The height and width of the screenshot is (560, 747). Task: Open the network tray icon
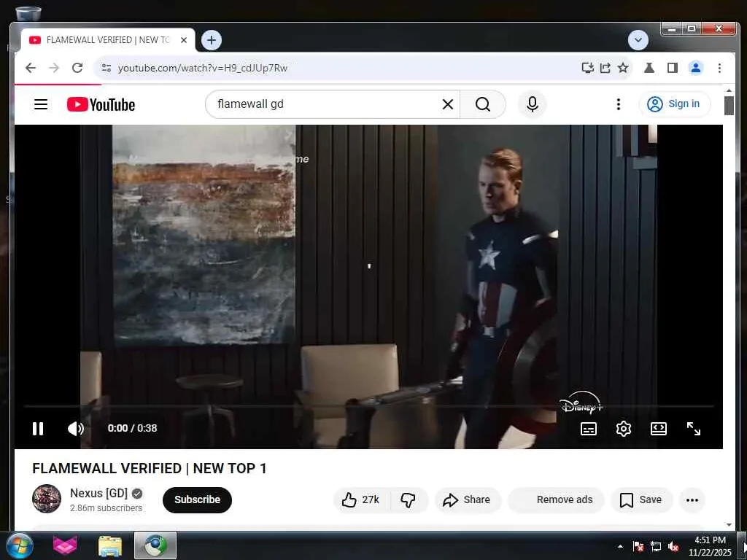click(x=656, y=547)
